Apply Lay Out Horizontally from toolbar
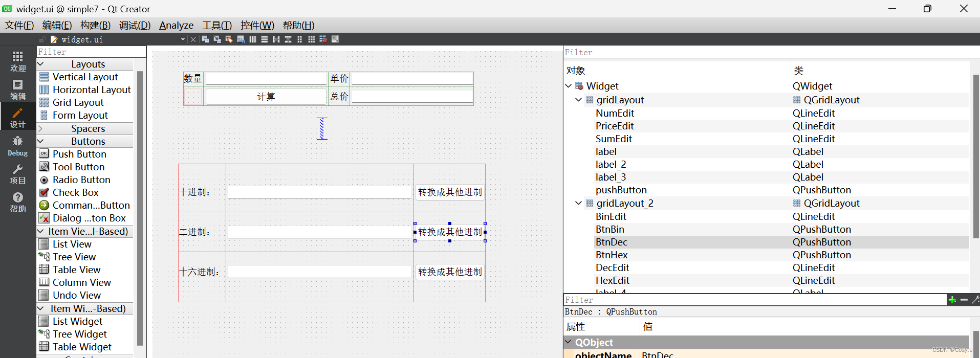This screenshot has height=358, width=980. (x=253, y=39)
